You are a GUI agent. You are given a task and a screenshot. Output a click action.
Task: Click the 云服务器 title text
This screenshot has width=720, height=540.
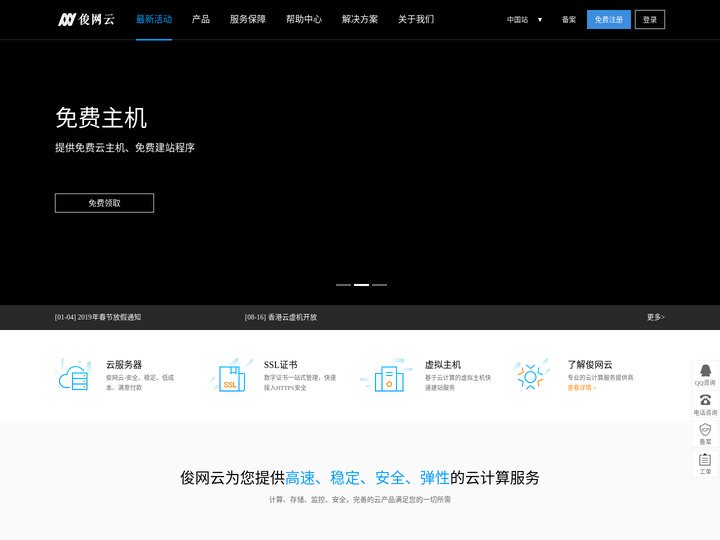point(124,365)
